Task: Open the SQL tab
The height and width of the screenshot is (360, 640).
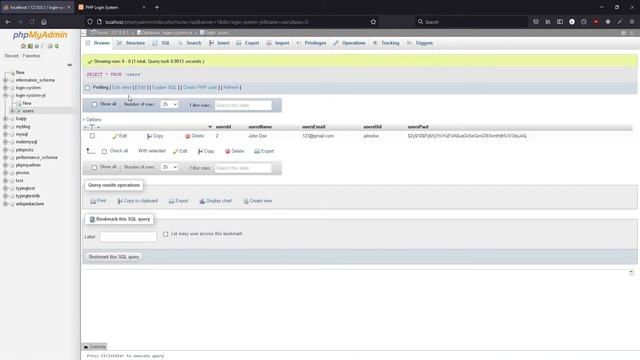Action: pos(161,43)
